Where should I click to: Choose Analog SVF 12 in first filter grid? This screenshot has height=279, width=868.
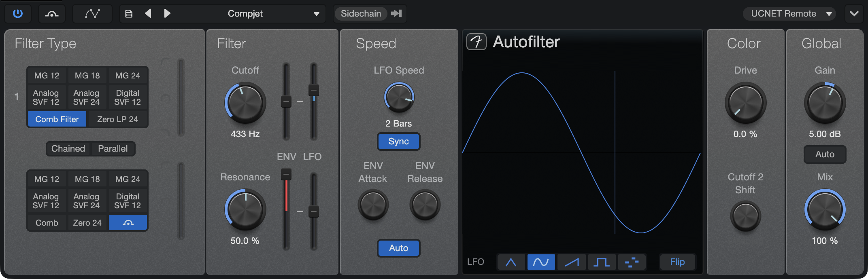[46, 97]
